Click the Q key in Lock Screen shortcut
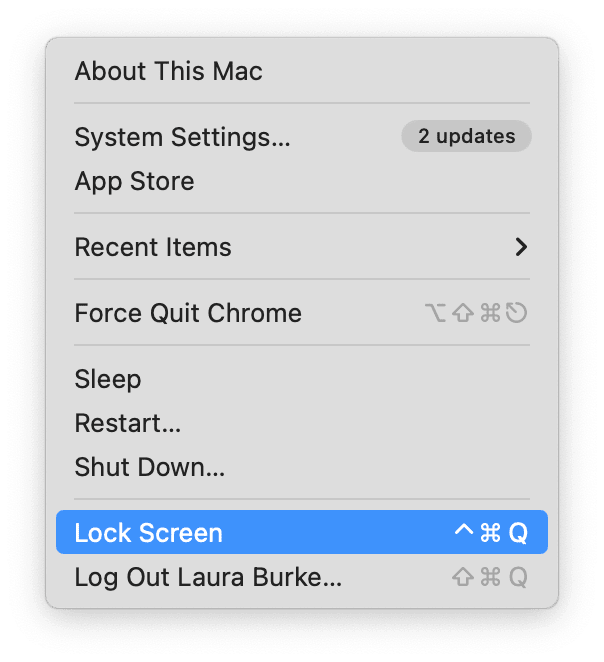This screenshot has width=604, height=662. click(x=517, y=533)
